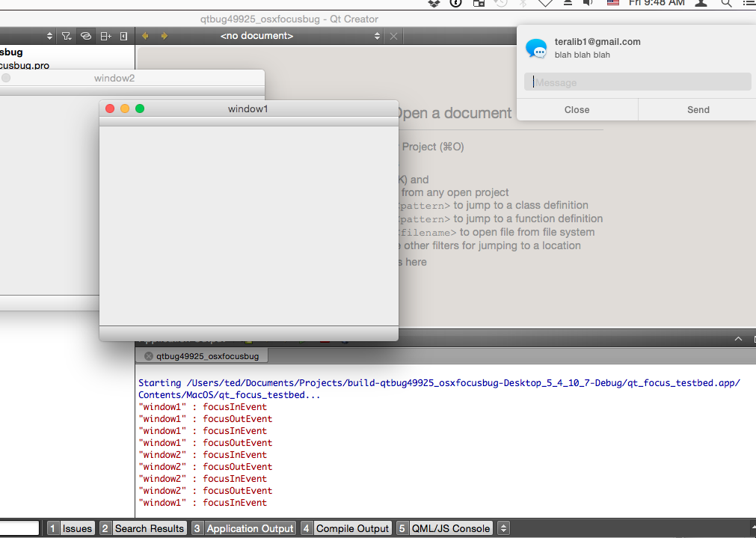The width and height of the screenshot is (756, 538).
Task: Expand the output panes selector arrows
Action: click(x=503, y=528)
